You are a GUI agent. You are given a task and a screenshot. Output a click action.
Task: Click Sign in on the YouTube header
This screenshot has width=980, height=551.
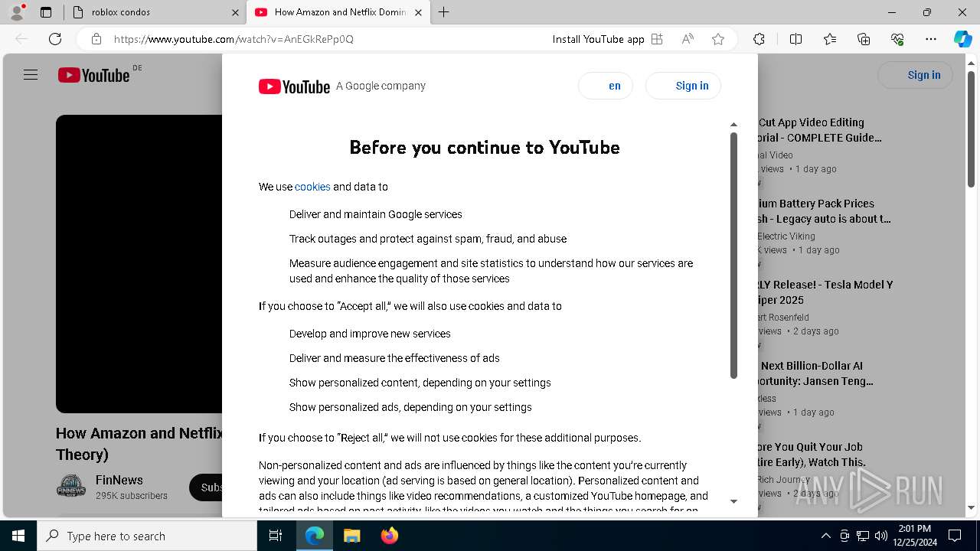(x=915, y=75)
